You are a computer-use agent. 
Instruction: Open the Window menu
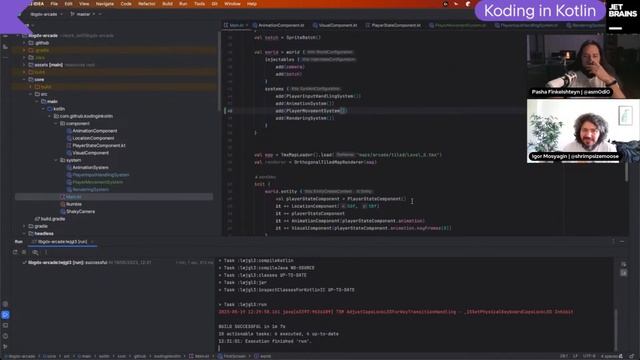tap(232, 4)
